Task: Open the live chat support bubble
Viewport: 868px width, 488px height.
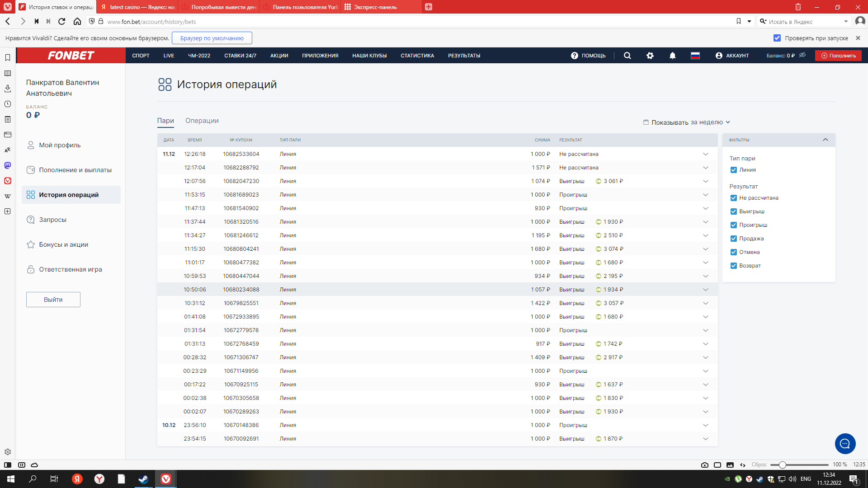Action: tap(845, 444)
